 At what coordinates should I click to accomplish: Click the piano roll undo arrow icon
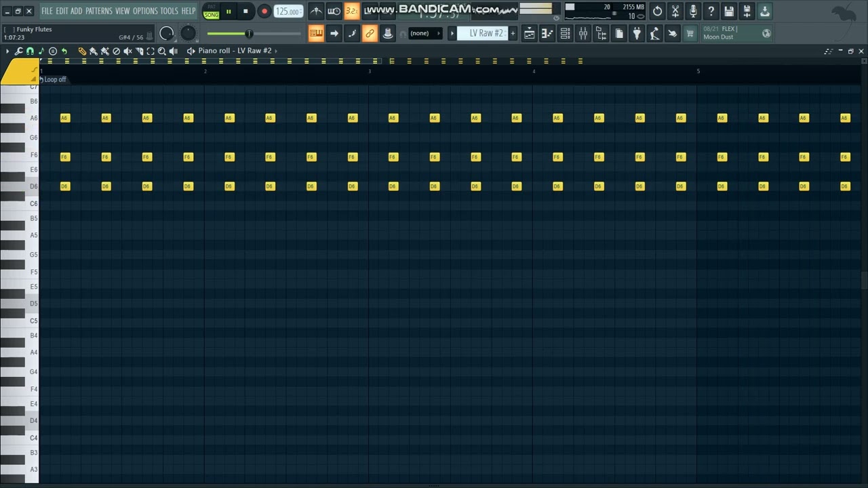[64, 51]
